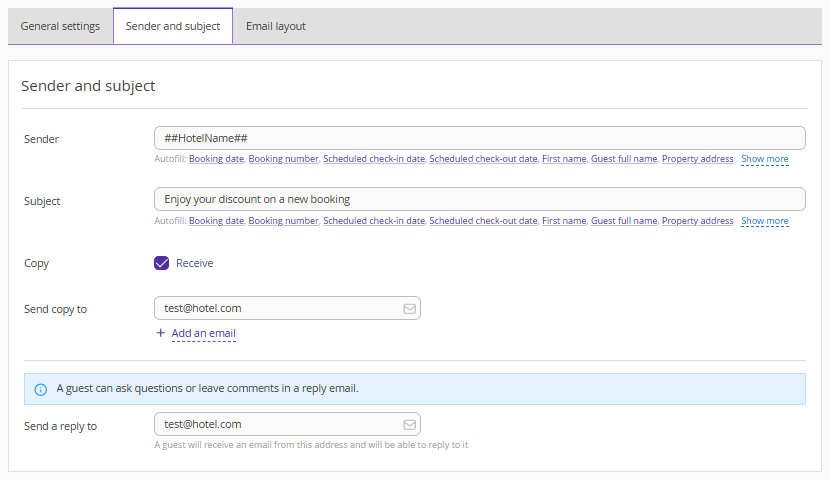The height and width of the screenshot is (480, 830).
Task: Click the Sender input field
Action: (479, 138)
